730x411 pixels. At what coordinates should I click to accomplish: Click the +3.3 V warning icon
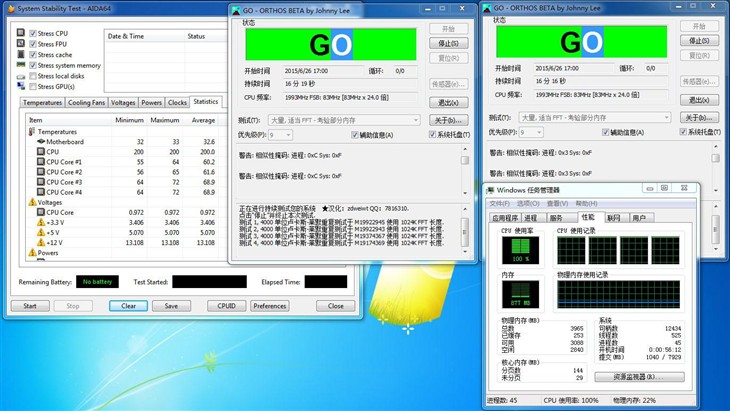coord(41,222)
